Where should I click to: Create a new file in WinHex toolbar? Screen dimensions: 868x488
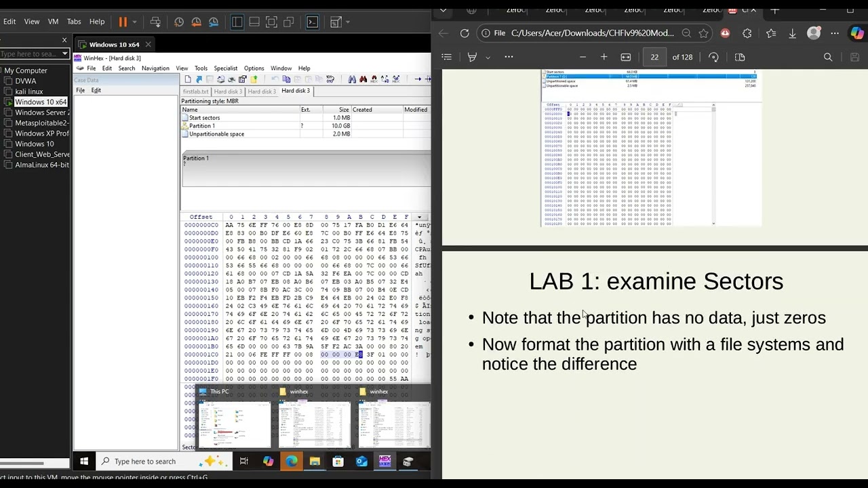coord(186,79)
